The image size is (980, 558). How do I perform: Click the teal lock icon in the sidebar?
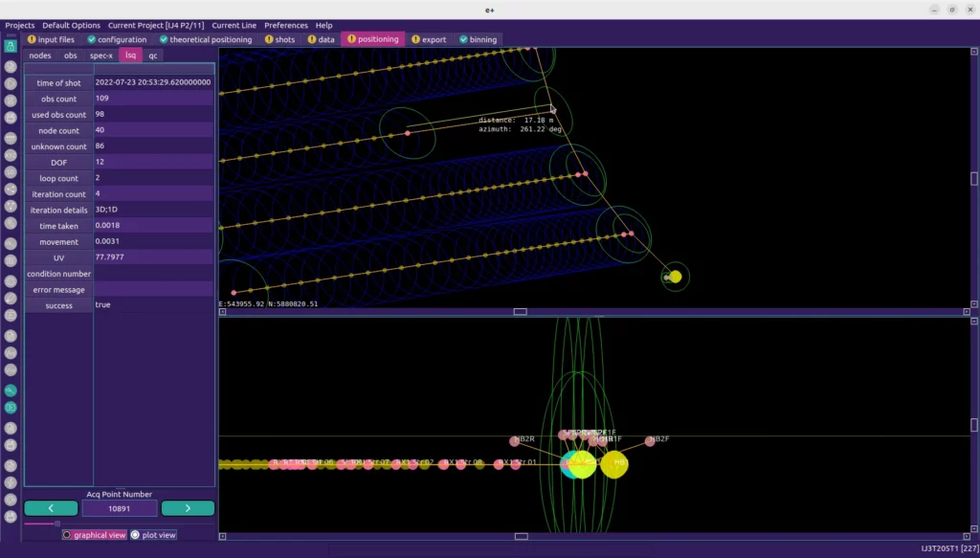[x=11, y=46]
